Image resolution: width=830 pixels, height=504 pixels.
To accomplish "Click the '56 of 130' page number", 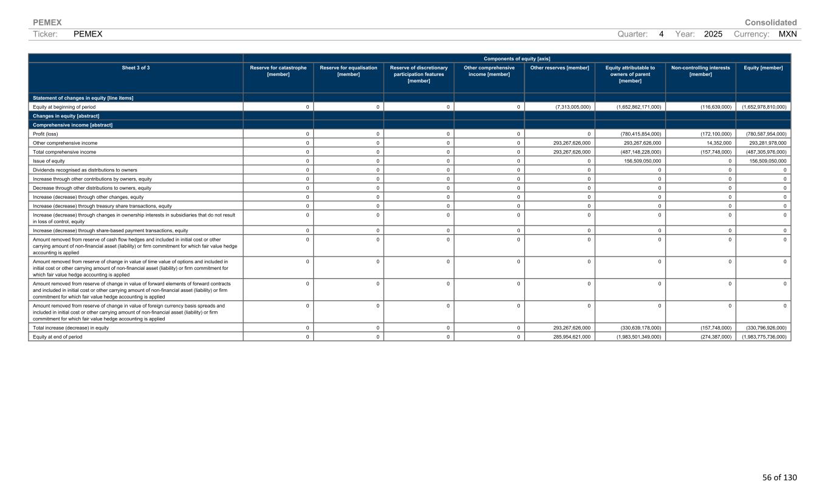I will click(779, 477).
